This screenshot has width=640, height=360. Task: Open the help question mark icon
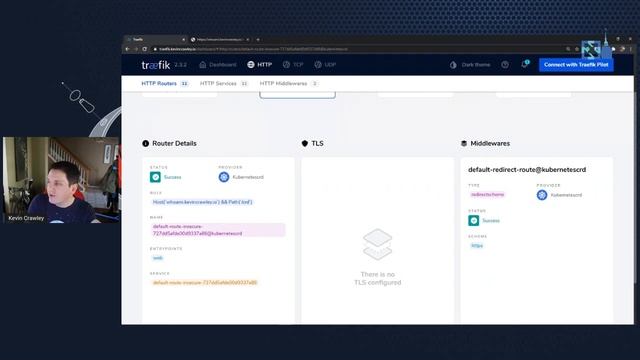pos(505,64)
